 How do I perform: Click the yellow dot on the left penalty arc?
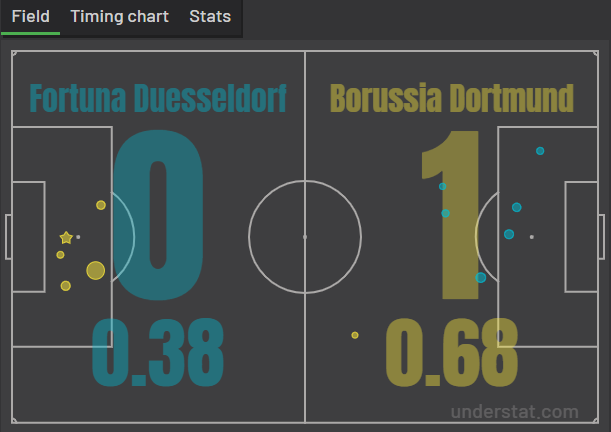point(101,205)
